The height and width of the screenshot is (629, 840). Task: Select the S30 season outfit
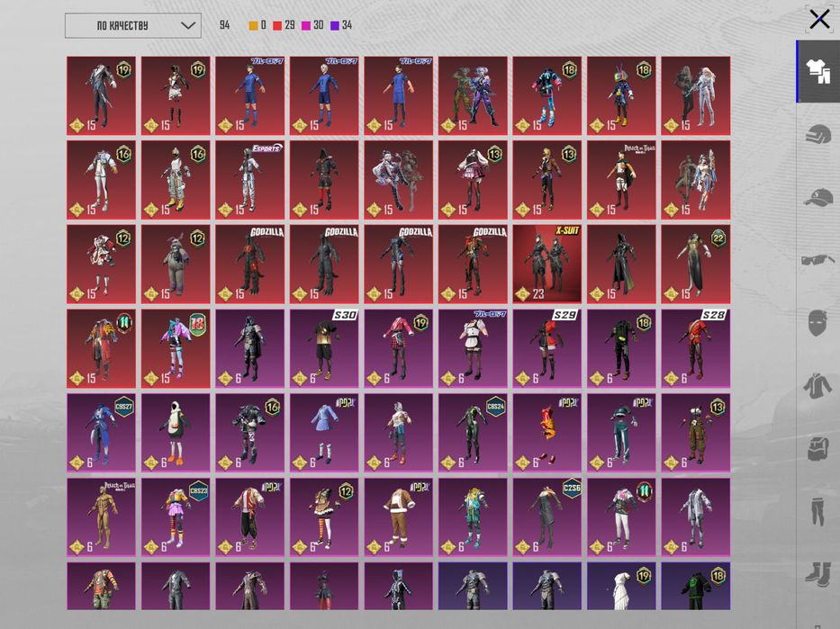point(324,348)
